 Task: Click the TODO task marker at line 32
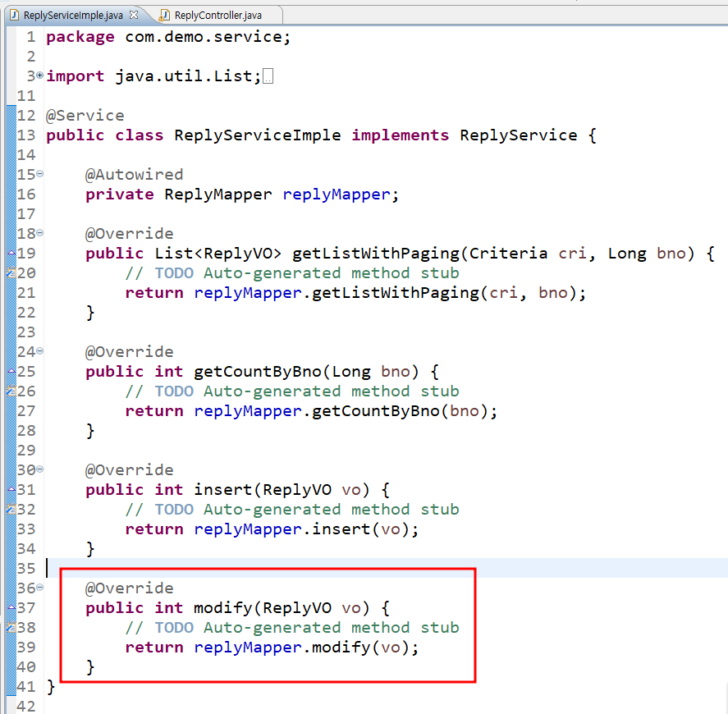11,510
